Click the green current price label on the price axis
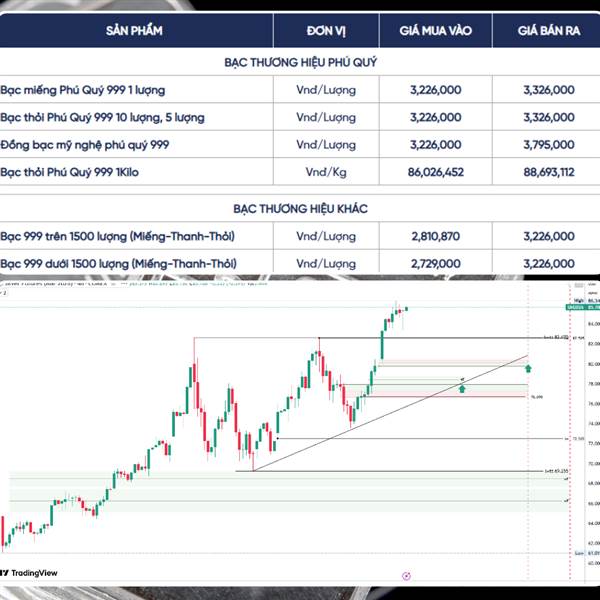Screen dimensions: 600x600 pos(582,307)
